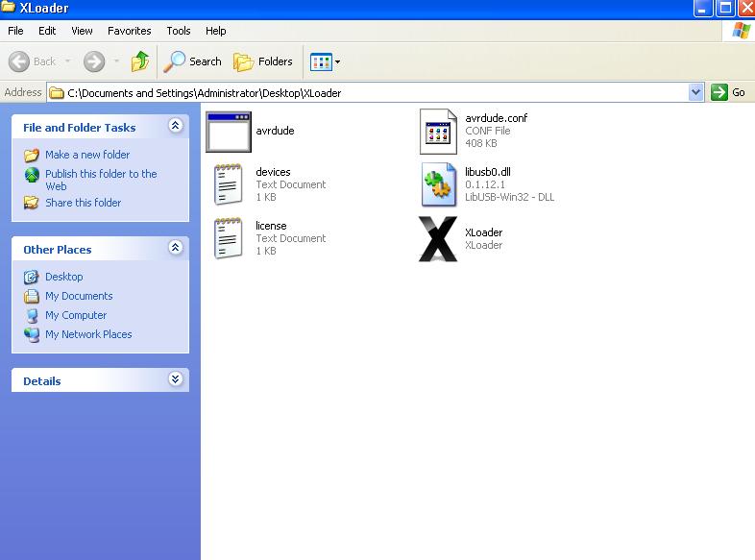Select the license text document icon
Image resolution: width=755 pixels, height=560 pixels.
(x=229, y=238)
